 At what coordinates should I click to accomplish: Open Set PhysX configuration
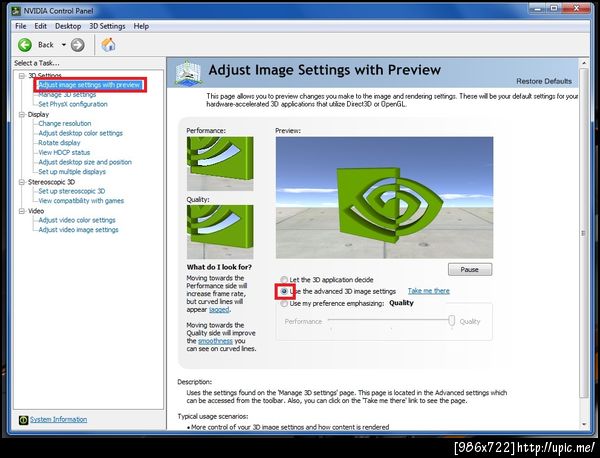(x=73, y=104)
